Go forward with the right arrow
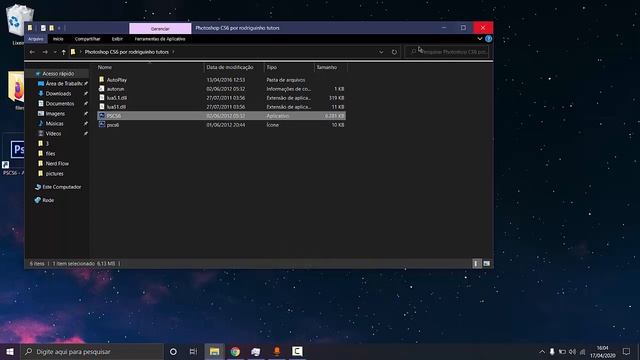The width and height of the screenshot is (640, 360). [x=45, y=52]
